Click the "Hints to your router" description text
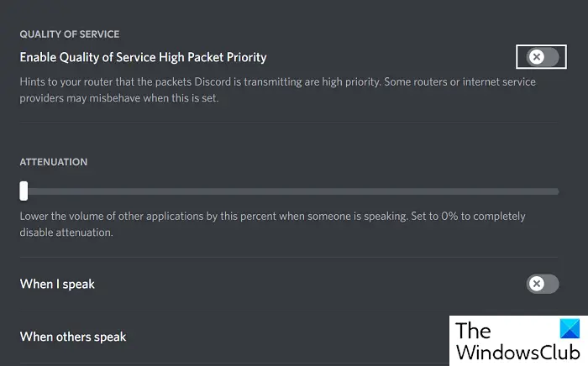The width and height of the screenshot is (588, 366). click(278, 90)
